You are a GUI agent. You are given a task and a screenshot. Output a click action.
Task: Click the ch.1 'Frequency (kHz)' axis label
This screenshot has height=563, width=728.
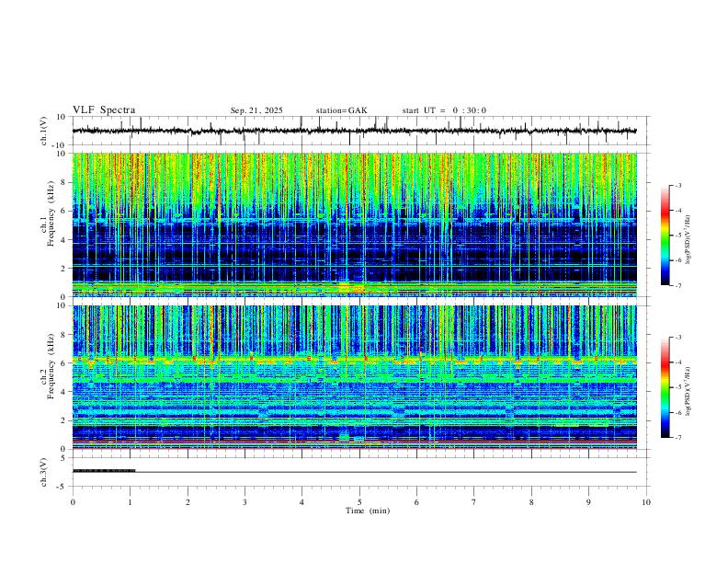click(51, 214)
